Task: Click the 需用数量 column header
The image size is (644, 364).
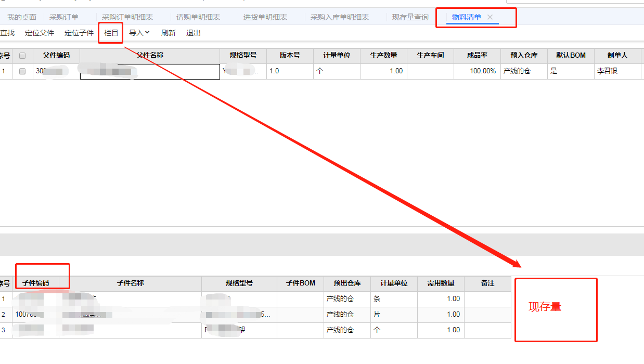Action: pos(441,283)
